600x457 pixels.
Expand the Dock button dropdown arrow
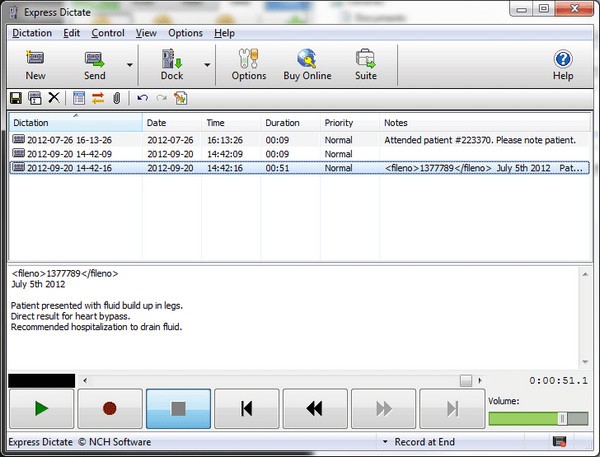coord(207,65)
